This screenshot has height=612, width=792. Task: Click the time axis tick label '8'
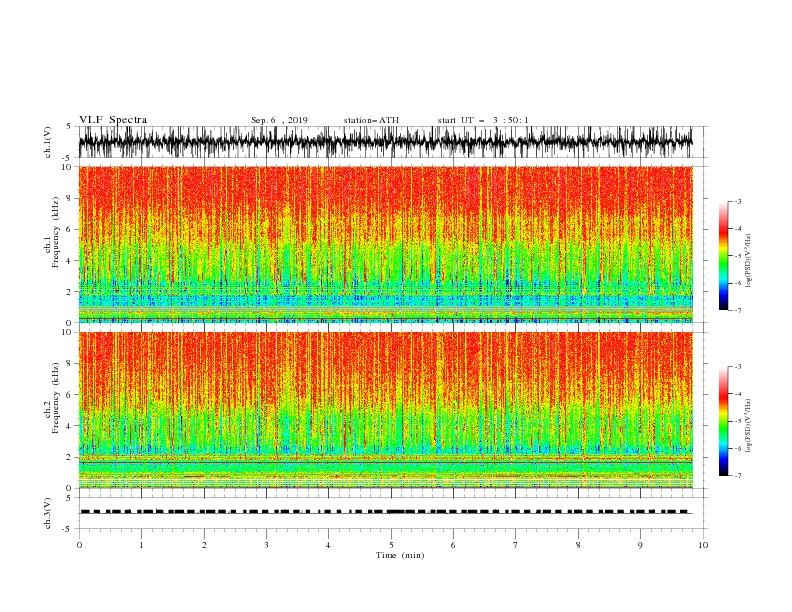click(x=578, y=545)
